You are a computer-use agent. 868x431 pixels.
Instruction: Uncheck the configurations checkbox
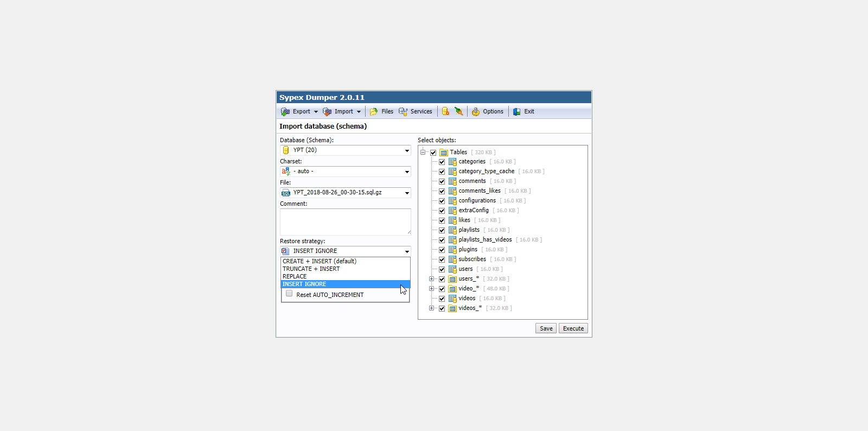coord(442,201)
